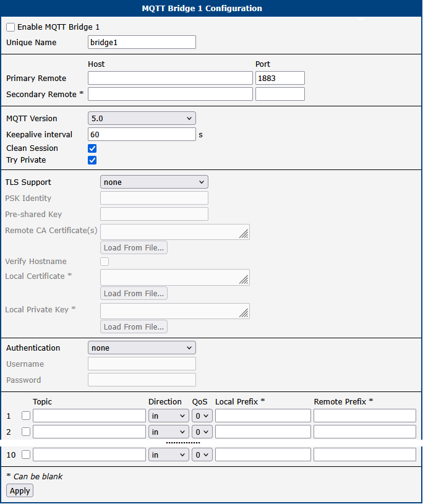Click the 'MQTT Bridge 1 Configuration' title
423x504 pixels.
tap(202, 9)
